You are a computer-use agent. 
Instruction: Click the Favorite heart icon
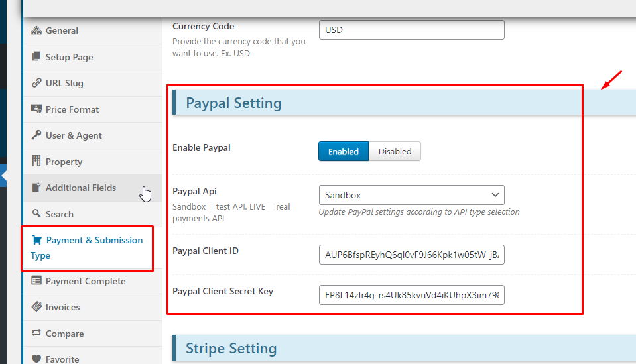(x=36, y=359)
